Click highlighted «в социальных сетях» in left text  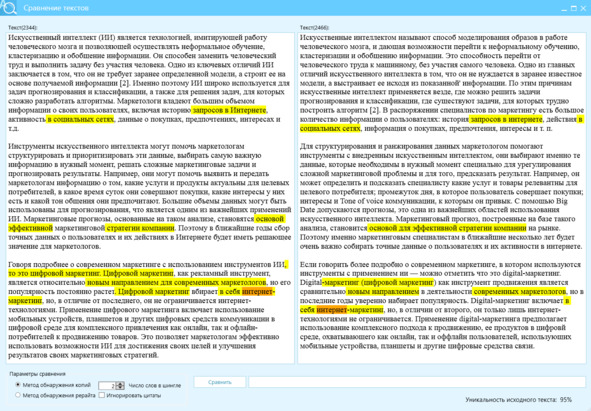point(80,119)
